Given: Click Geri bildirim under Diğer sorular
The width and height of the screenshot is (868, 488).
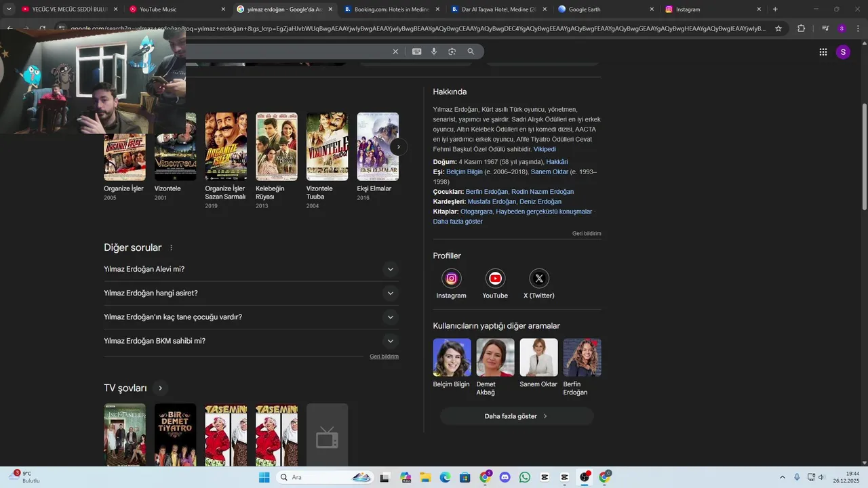Looking at the screenshot, I should [x=384, y=357].
